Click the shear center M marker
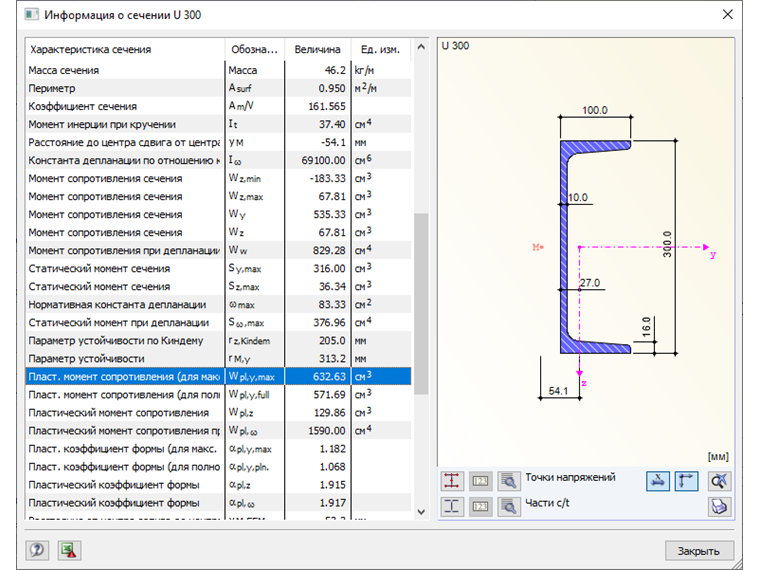Image resolution: width=760 pixels, height=570 pixels. tap(538, 247)
